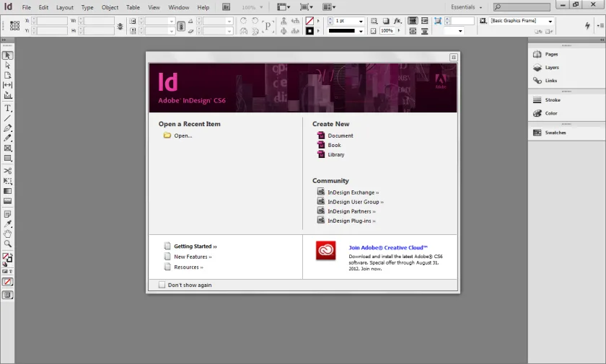The image size is (606, 364).
Task: Toggle Preview screen mode at toolbox bottom
Action: (7, 296)
